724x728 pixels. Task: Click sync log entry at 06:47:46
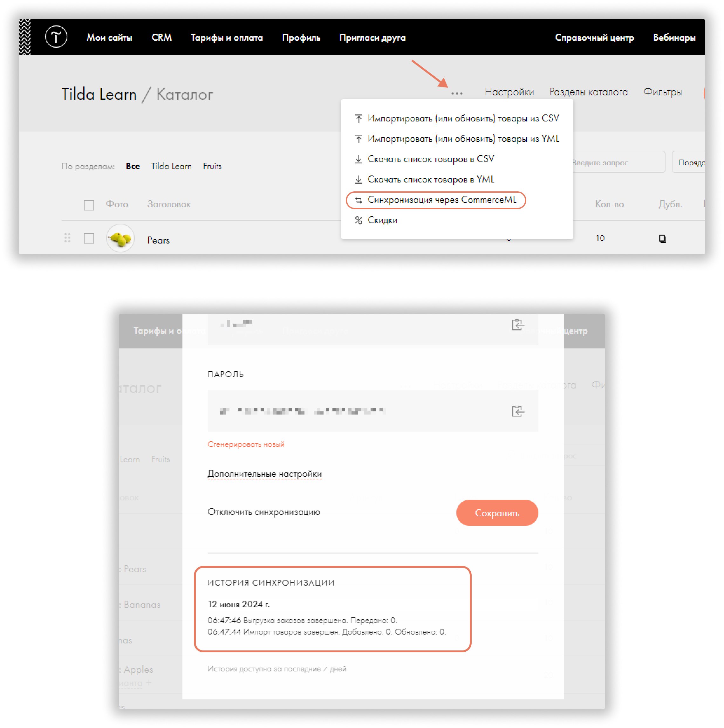[303, 620]
